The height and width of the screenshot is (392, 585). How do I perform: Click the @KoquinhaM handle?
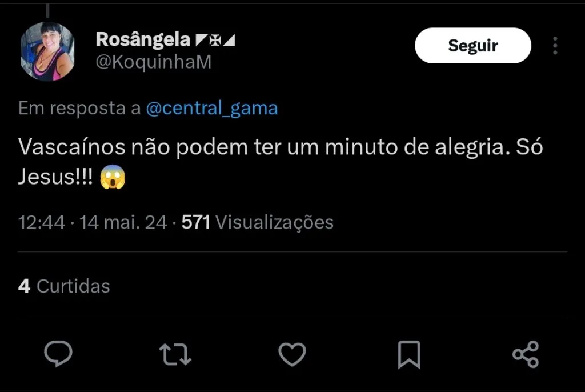point(153,62)
